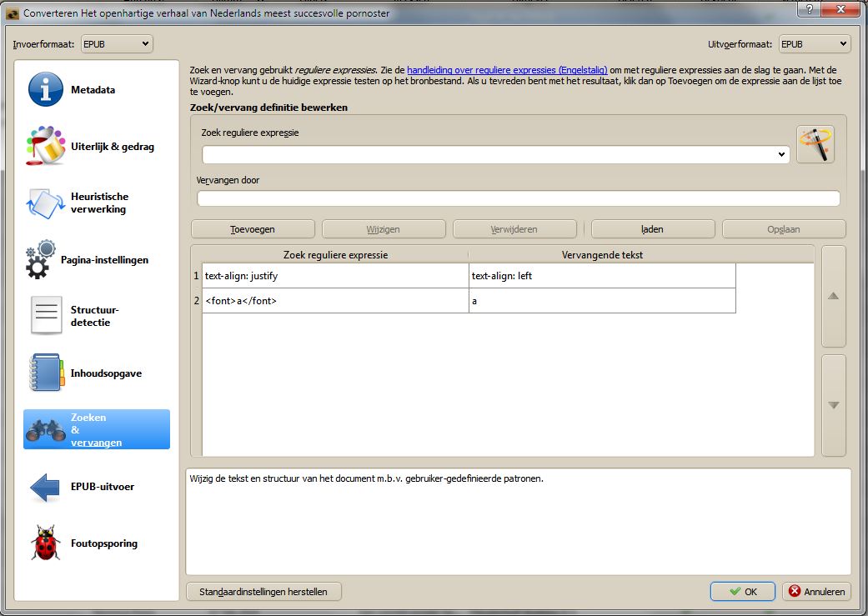Focus the Vervangen door input field
Viewport: 868px width, 616px height.
pyautogui.click(x=519, y=198)
